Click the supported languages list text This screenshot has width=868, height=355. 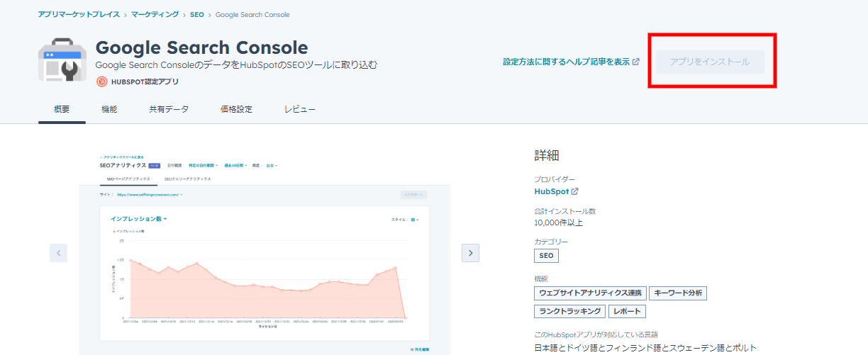point(645,348)
